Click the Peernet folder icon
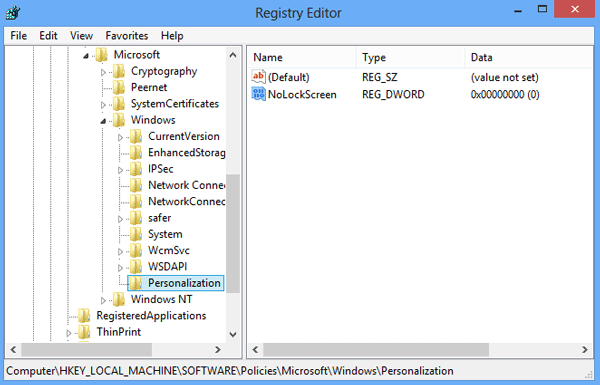Viewport: 600px width, 385px height. [x=119, y=87]
